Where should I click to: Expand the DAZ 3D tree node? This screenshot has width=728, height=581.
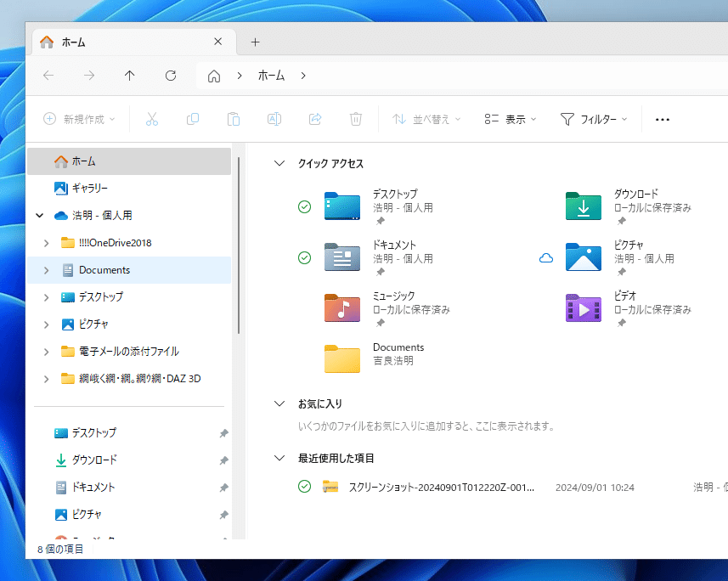[47, 379]
